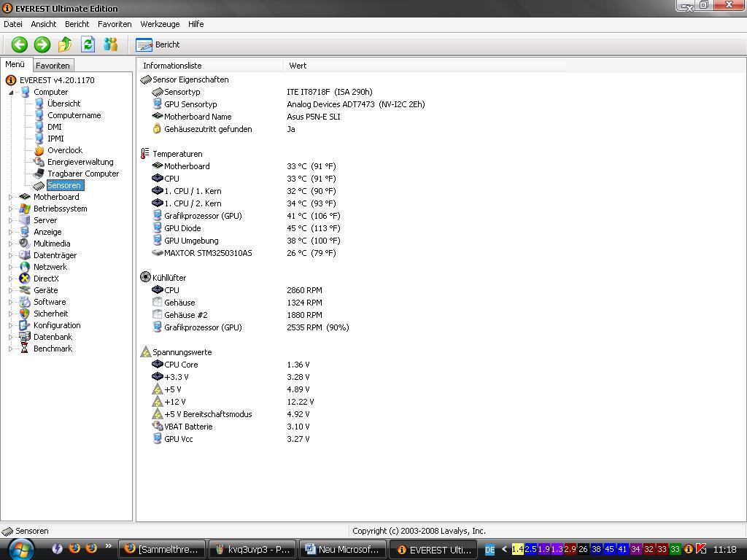Image resolution: width=747 pixels, height=560 pixels.
Task: Expand the Server tree node
Action: (10, 220)
